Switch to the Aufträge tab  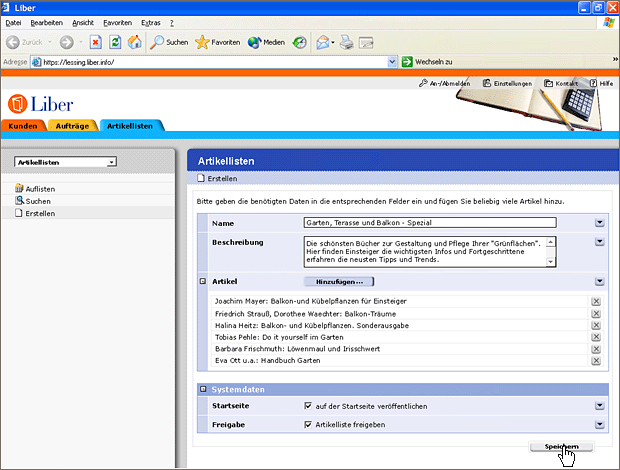click(72, 126)
